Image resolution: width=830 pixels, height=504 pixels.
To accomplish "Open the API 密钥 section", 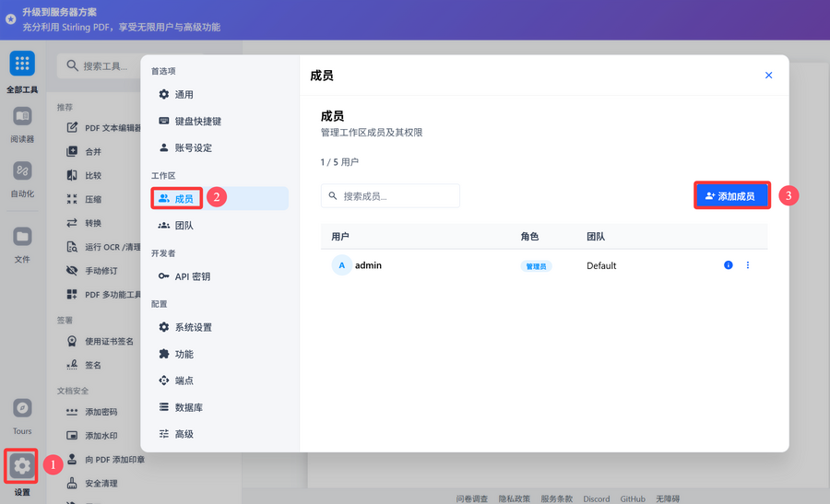I will point(192,276).
